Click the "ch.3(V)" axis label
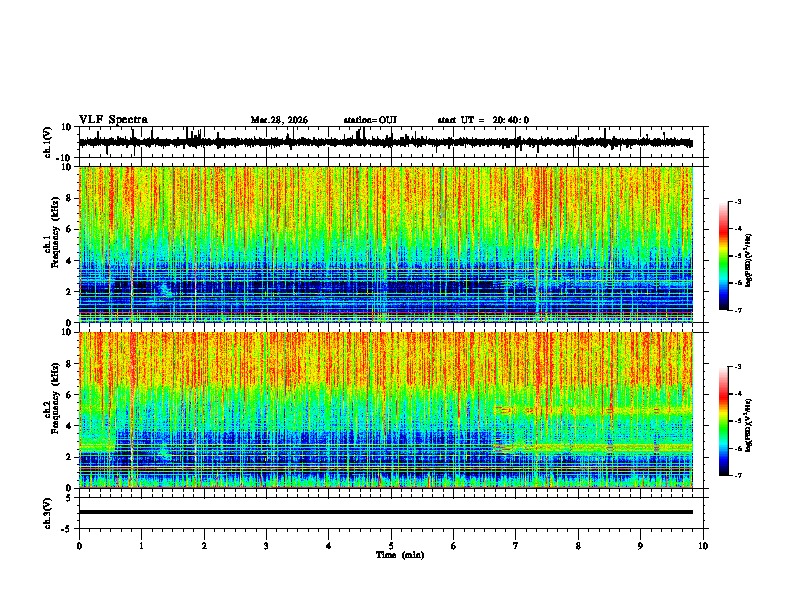The image size is (792, 612). 48,513
